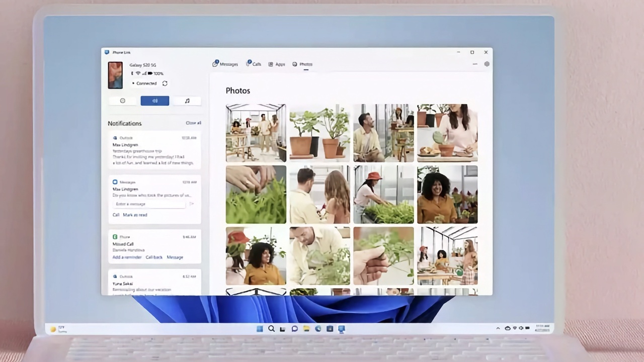Click the Clear all notifications link
The width and height of the screenshot is (644, 362).
(x=193, y=123)
